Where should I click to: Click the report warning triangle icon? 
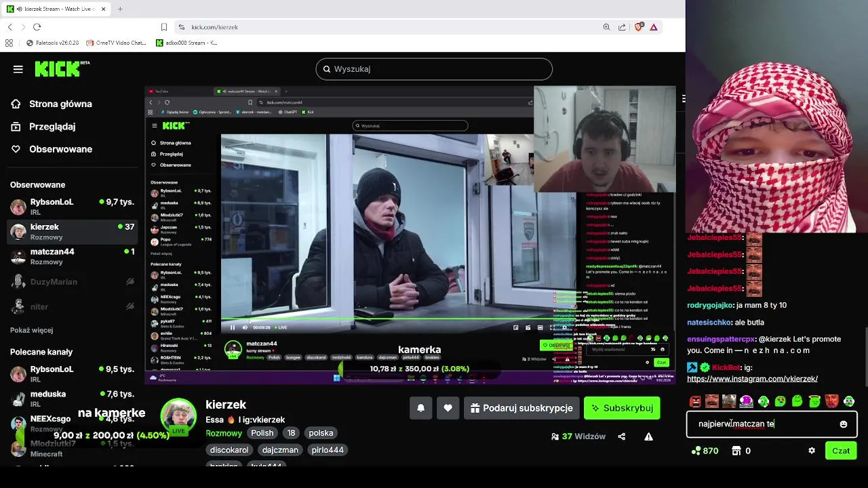648,436
